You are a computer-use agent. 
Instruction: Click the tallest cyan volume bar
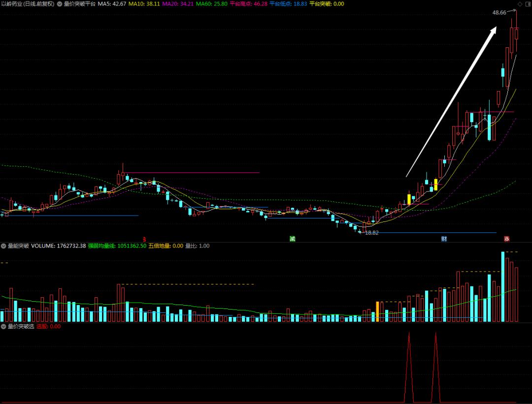coord(503,287)
